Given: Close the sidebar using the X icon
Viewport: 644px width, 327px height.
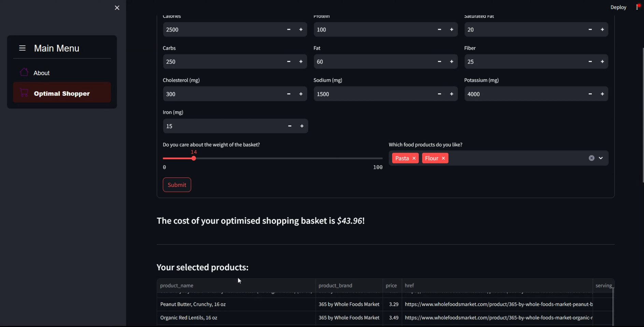Looking at the screenshot, I should coord(117,8).
